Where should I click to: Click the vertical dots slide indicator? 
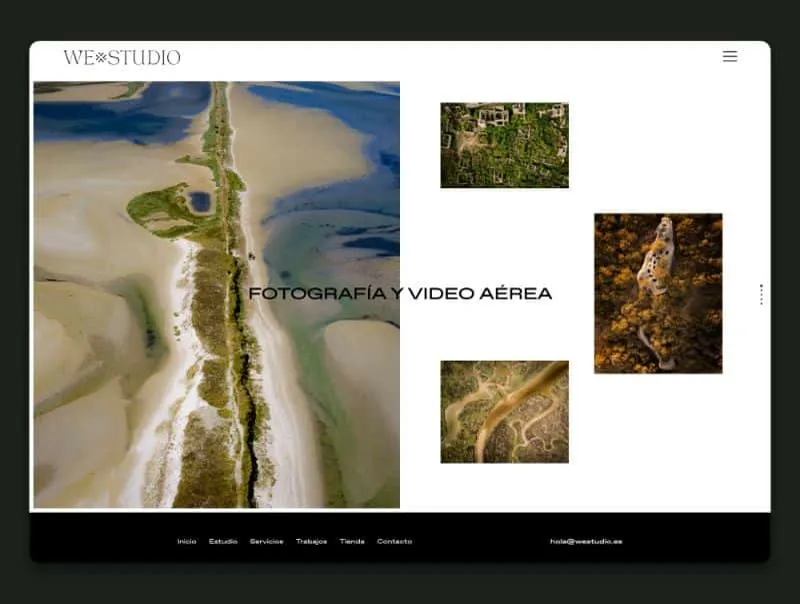pyautogui.click(x=761, y=294)
